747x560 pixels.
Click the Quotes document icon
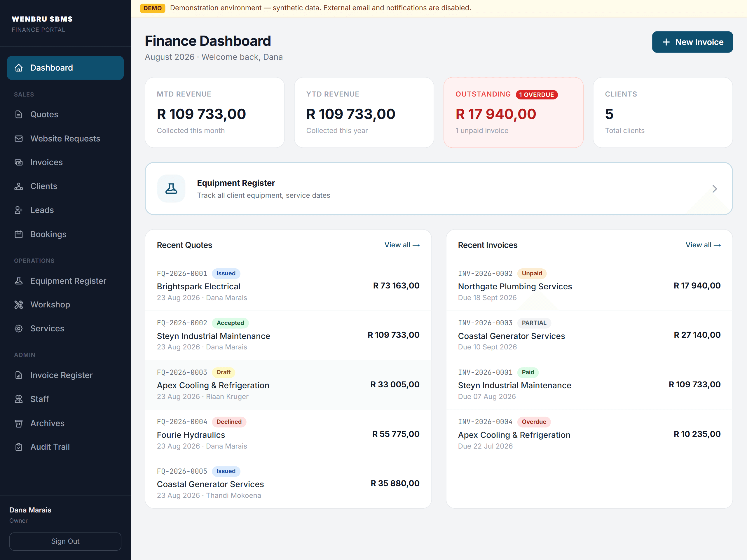[19, 114]
